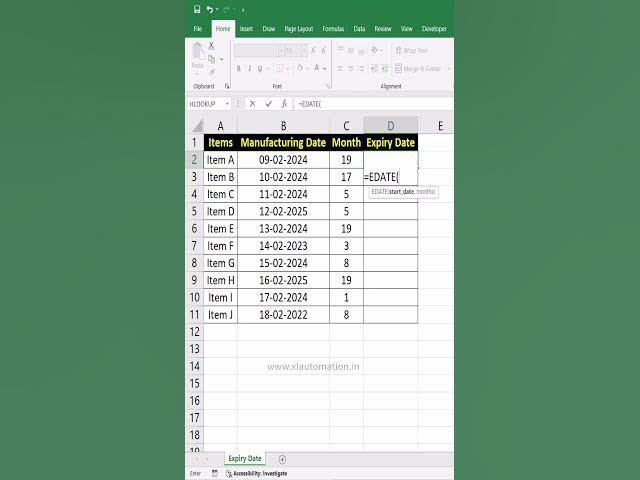Toggle Bold formatting

coord(239,69)
